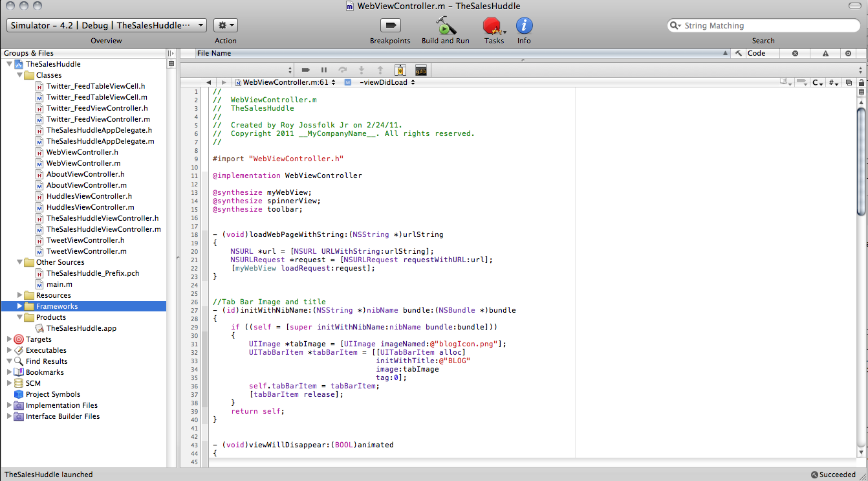This screenshot has height=481, width=868.
Task: Expand the Targets group
Action: [x=9, y=339]
